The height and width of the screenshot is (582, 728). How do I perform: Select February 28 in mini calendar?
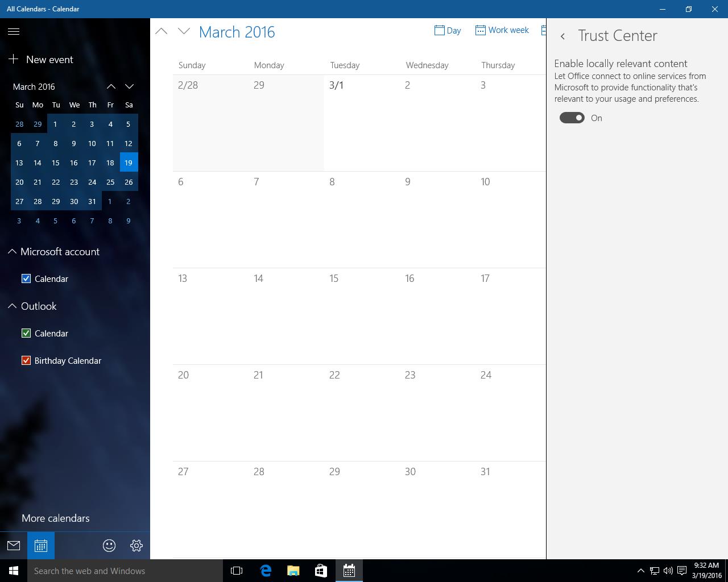click(x=19, y=124)
